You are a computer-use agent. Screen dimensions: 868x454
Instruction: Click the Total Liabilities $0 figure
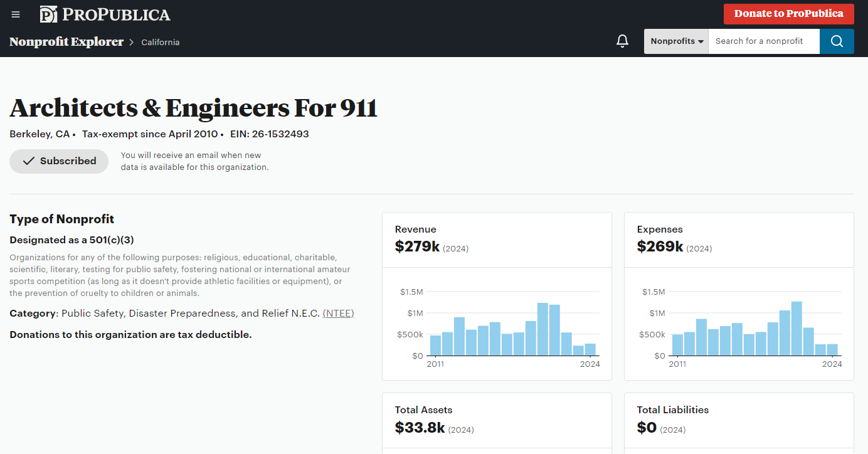(x=647, y=428)
